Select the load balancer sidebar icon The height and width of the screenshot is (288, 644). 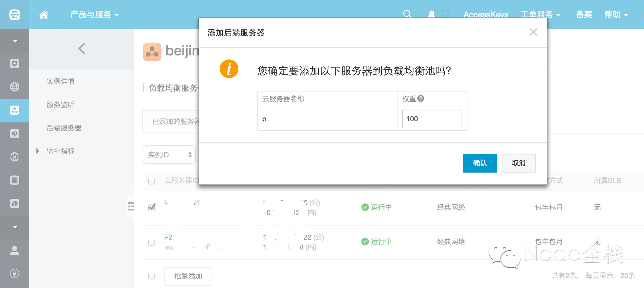[x=15, y=110]
